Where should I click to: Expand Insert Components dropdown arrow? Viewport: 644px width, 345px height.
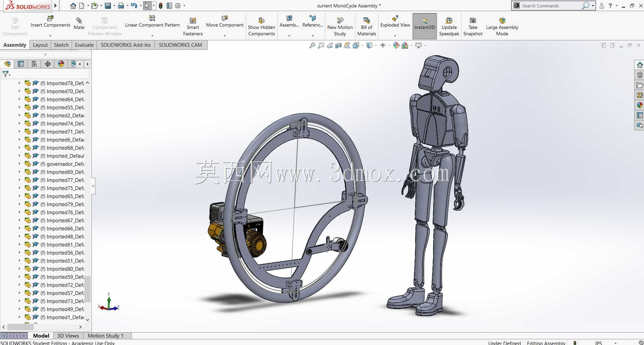pyautogui.click(x=50, y=36)
